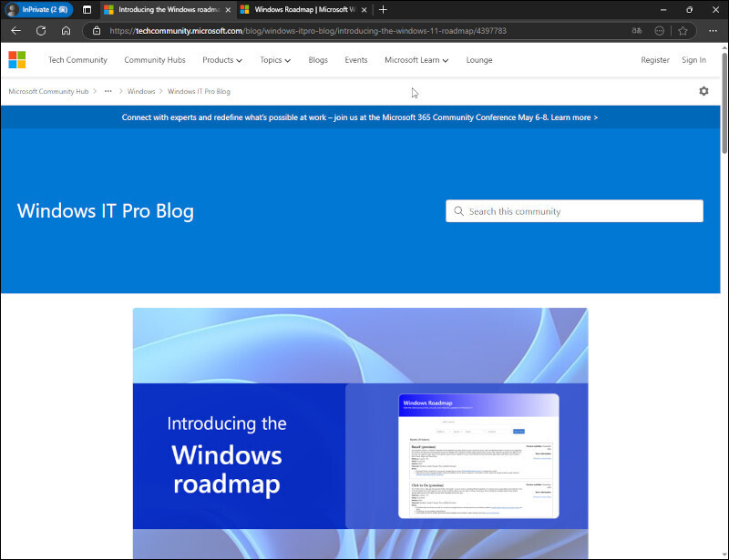Click the Learn more conference banner link
This screenshot has height=560, width=729.
coord(574,117)
